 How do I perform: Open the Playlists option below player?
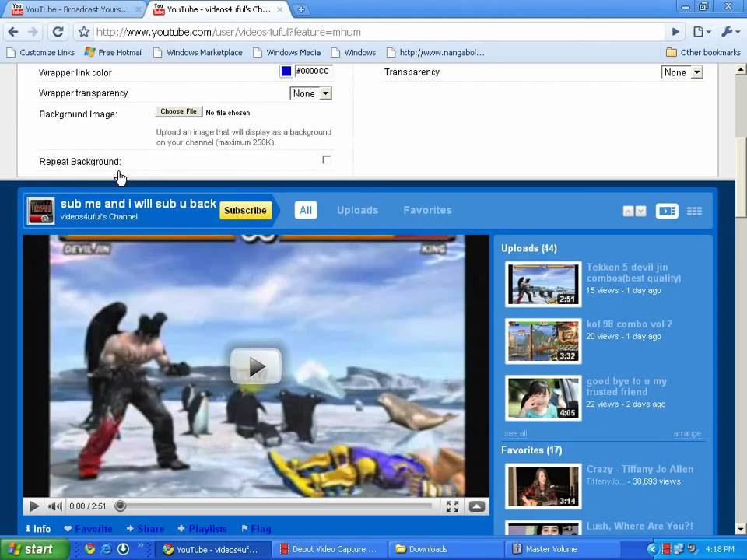(x=202, y=529)
